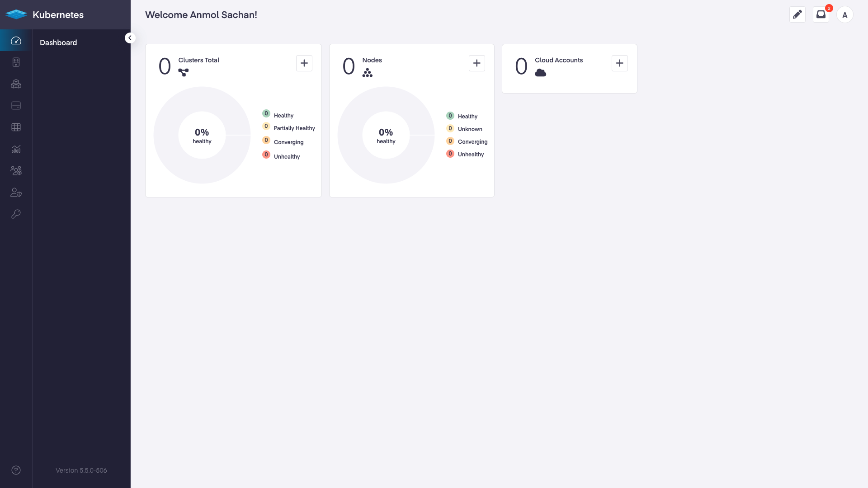Select the building-shaped organizations icon
Viewport: 868px width, 488px height.
[16, 62]
